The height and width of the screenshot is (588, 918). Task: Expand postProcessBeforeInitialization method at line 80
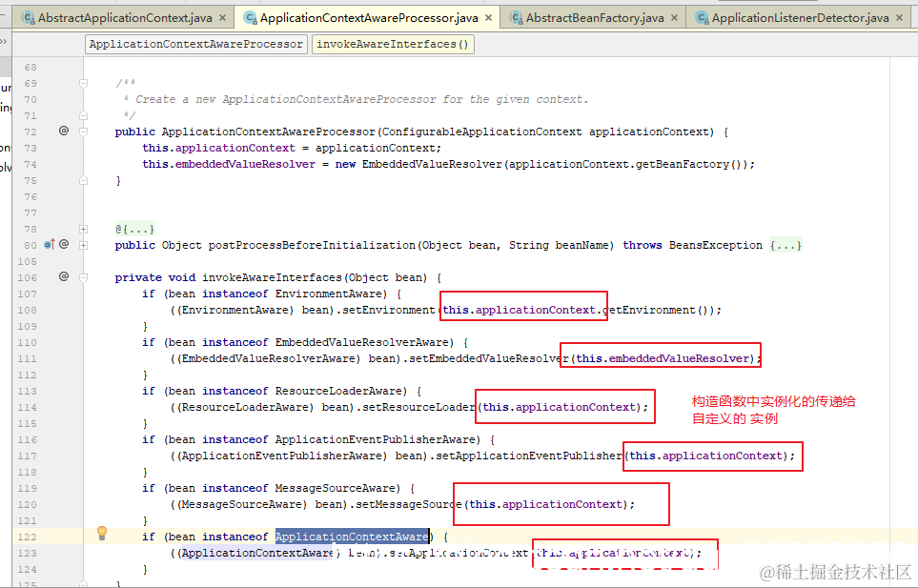tap(83, 245)
